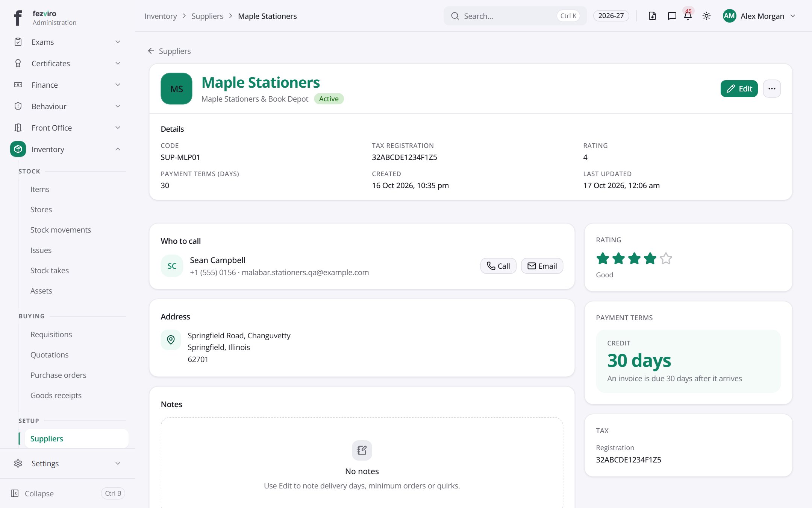The width and height of the screenshot is (812, 508).
Task: Click the Exams clipboard icon
Action: click(18, 42)
